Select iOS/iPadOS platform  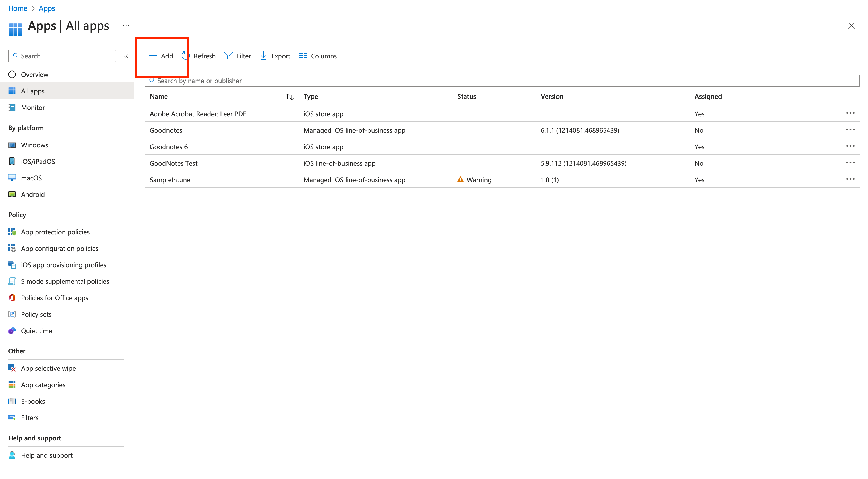[38, 161]
